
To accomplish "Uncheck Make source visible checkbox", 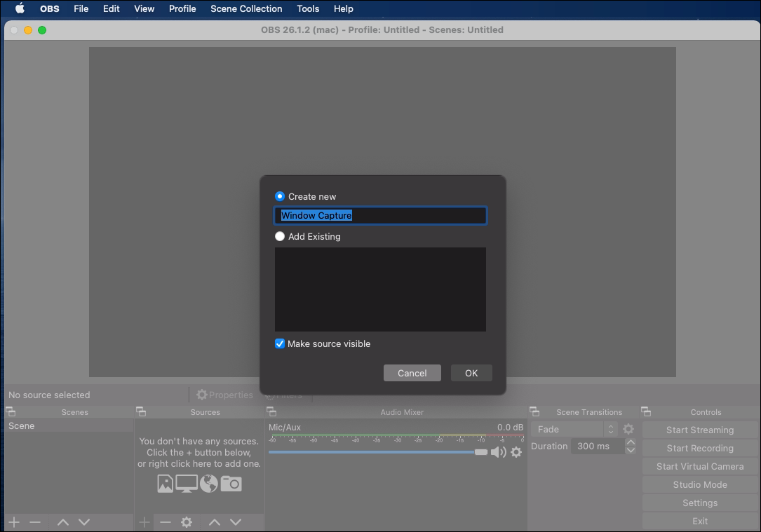I will pyautogui.click(x=280, y=343).
